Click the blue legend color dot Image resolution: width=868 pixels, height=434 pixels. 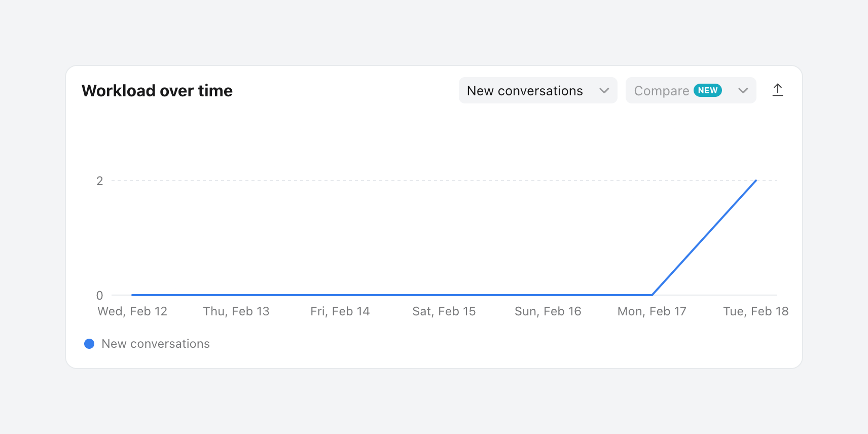89,344
